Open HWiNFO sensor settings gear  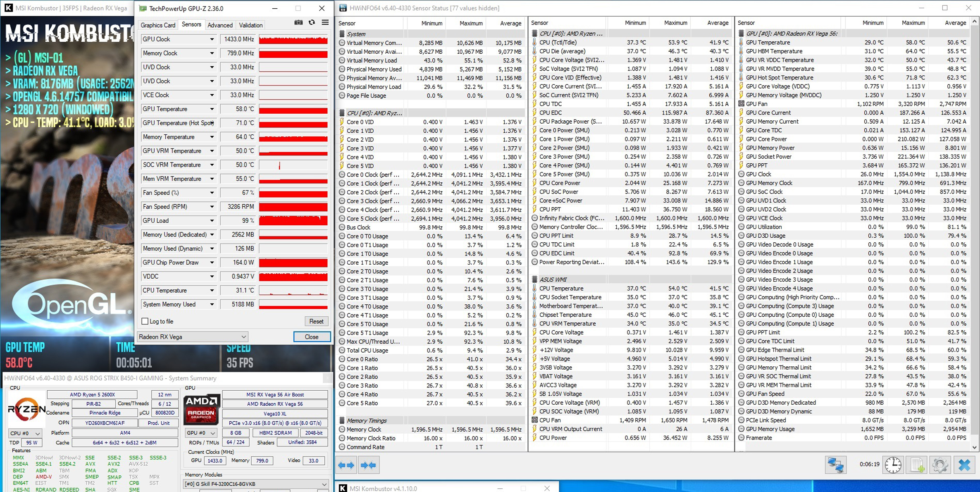pyautogui.click(x=940, y=465)
